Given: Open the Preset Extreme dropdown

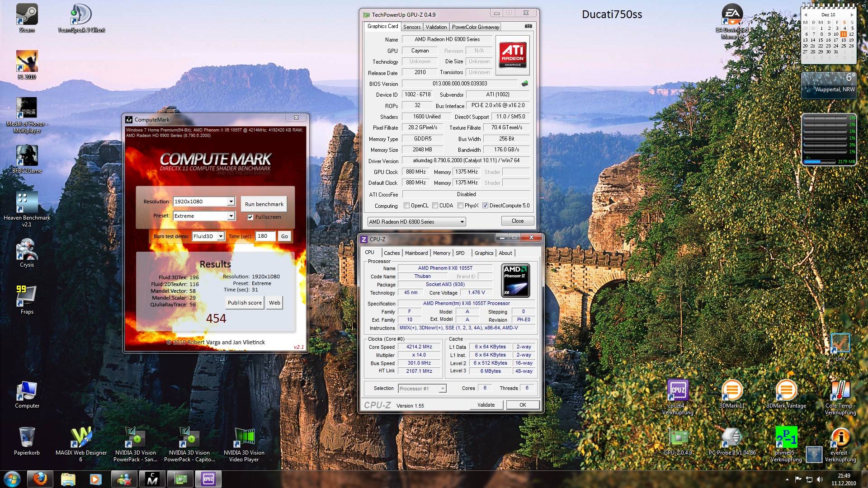Looking at the screenshot, I should coord(231,216).
